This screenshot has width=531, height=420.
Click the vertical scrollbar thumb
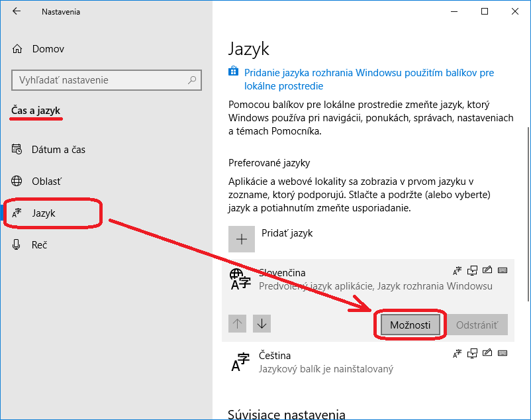pos(528,214)
